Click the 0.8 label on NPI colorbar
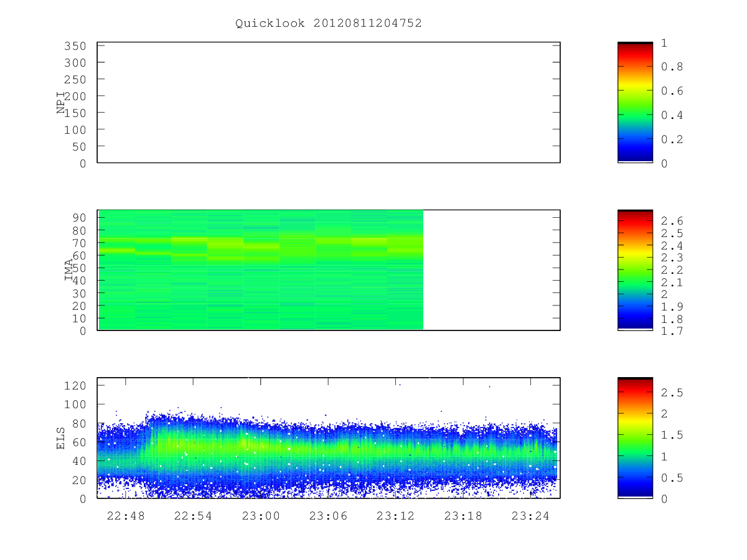This screenshot has height=560, width=747. point(672,67)
